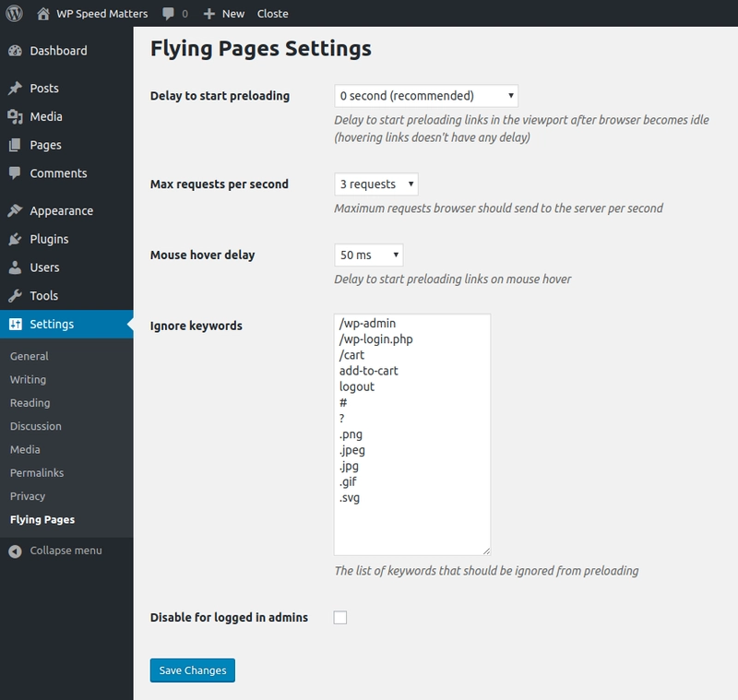Open Flying Pages submenu item
Image resolution: width=738 pixels, height=700 pixels.
point(42,519)
